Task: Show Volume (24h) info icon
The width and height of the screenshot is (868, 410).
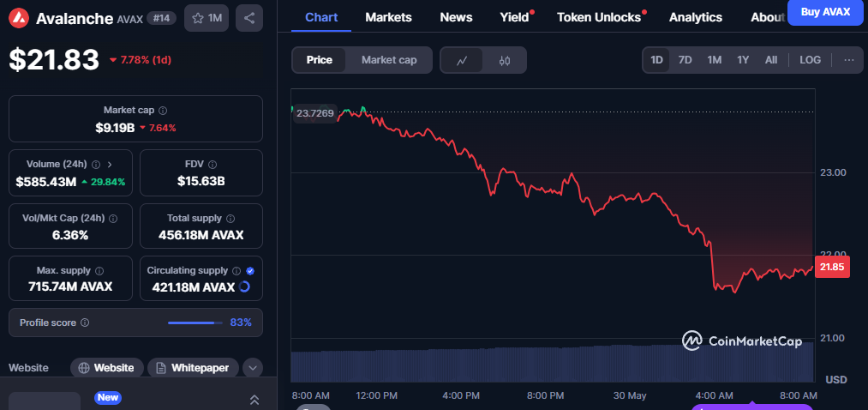Action: [x=96, y=165]
